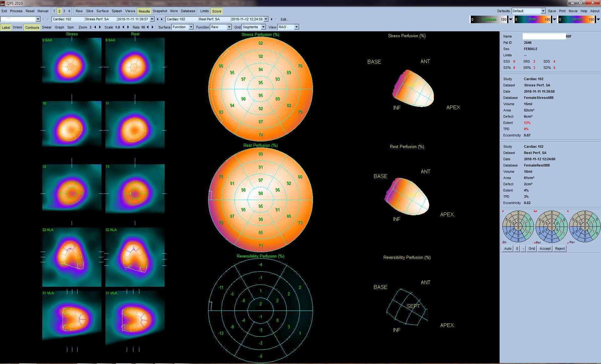
Task: Open the More page
Action: (174, 11)
